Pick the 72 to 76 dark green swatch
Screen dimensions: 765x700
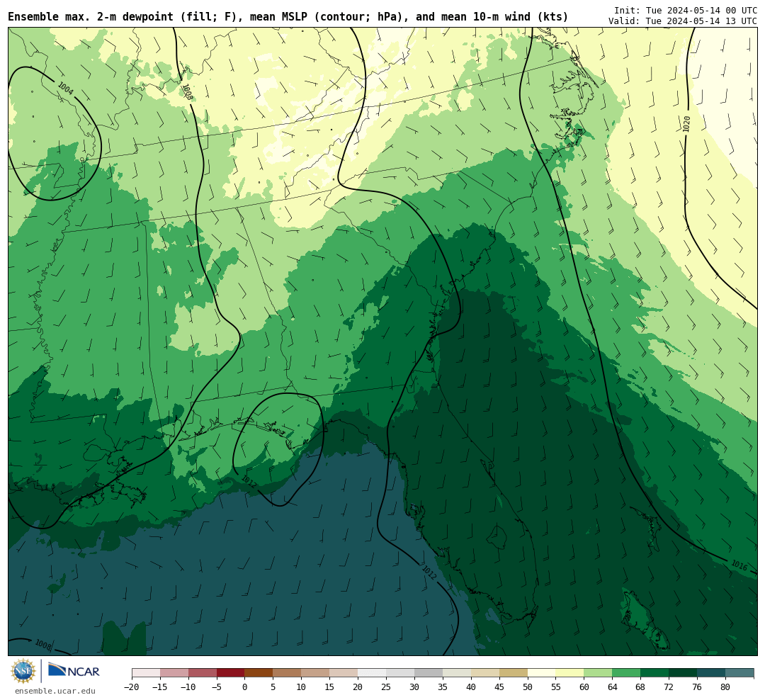[x=684, y=673]
